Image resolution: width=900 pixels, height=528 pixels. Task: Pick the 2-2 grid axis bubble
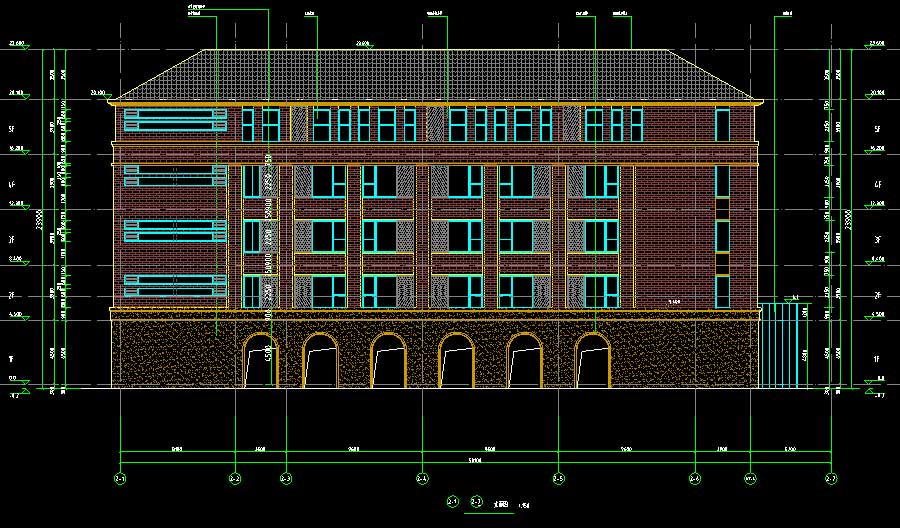click(x=235, y=479)
